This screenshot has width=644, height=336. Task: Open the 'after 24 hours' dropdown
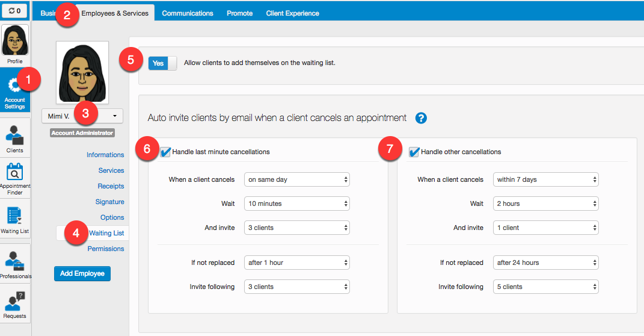[546, 263]
